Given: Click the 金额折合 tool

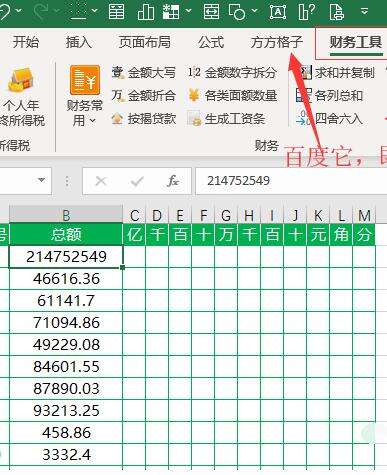Looking at the screenshot, I should click(x=144, y=96).
